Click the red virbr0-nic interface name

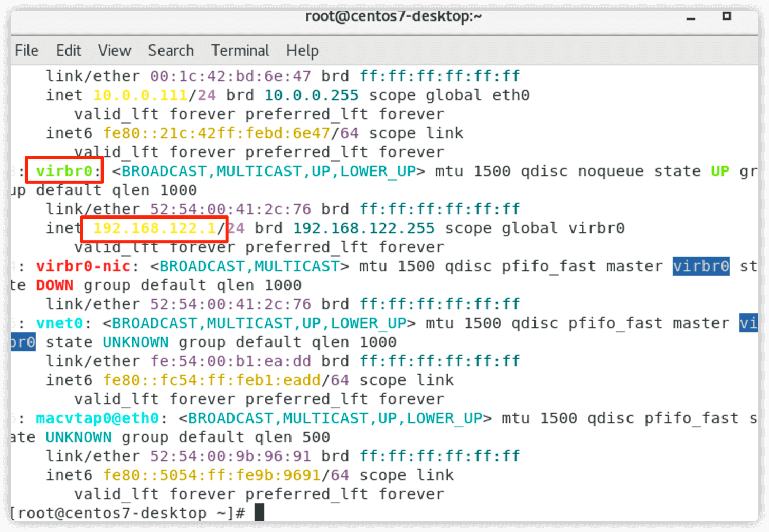click(83, 266)
